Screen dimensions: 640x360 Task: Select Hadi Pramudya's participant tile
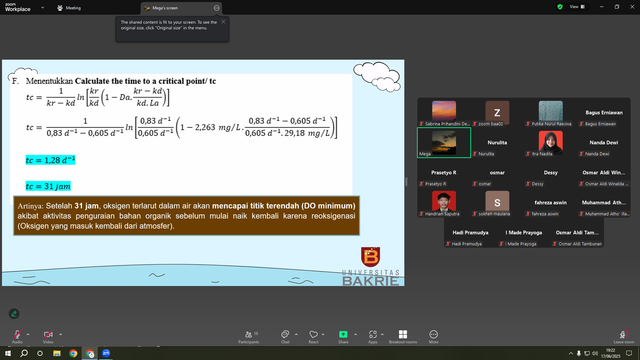470,233
